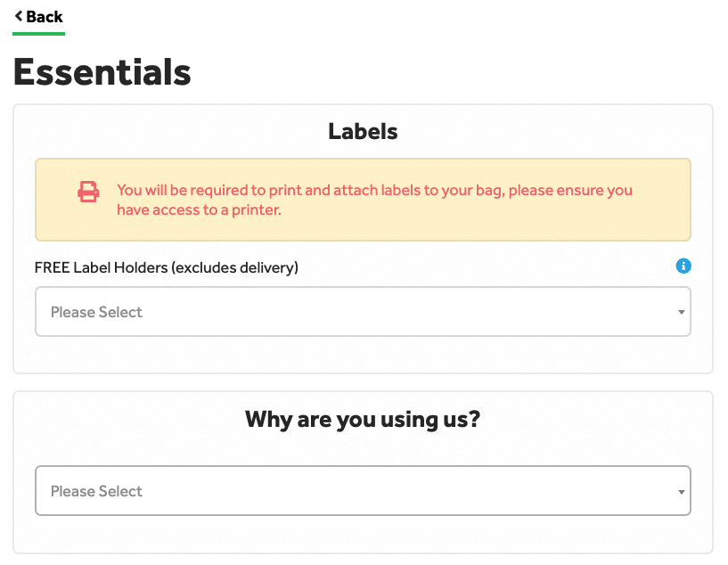Viewport: 728px width, 565px height.
Task: Click the back chevron arrow icon
Action: coord(19,16)
